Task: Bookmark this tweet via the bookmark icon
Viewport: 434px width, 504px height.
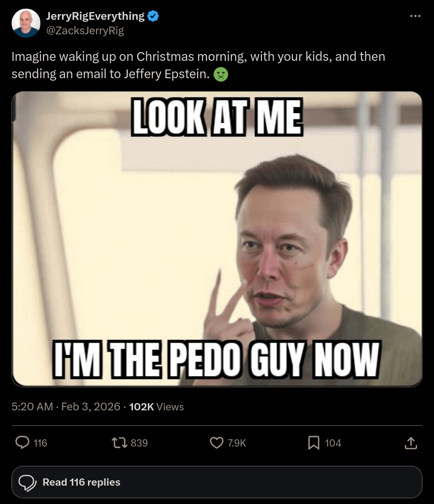Action: tap(314, 443)
